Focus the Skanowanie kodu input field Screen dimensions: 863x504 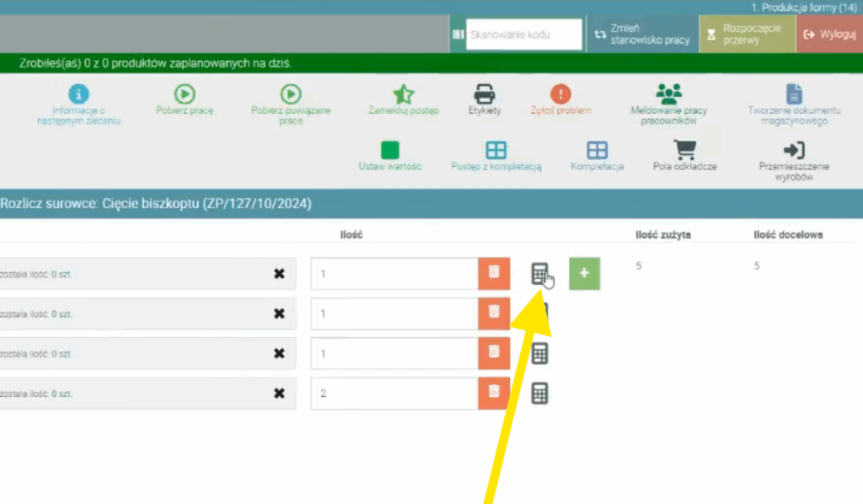[x=523, y=35]
